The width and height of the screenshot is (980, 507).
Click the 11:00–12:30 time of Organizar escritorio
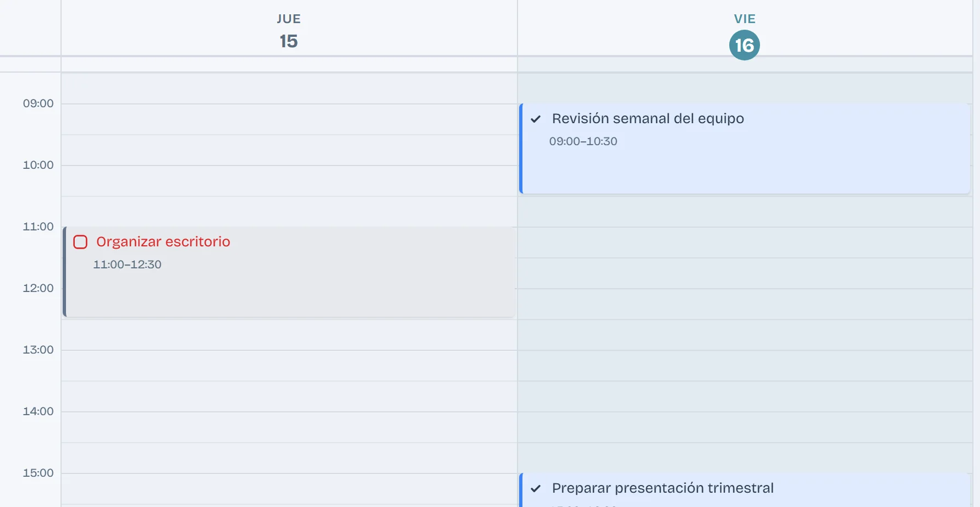pos(127,264)
